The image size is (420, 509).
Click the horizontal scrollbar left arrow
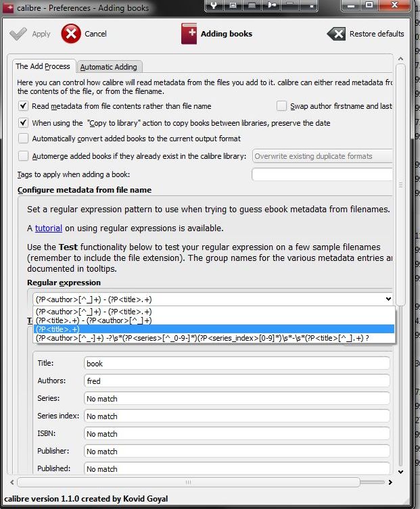[12, 483]
